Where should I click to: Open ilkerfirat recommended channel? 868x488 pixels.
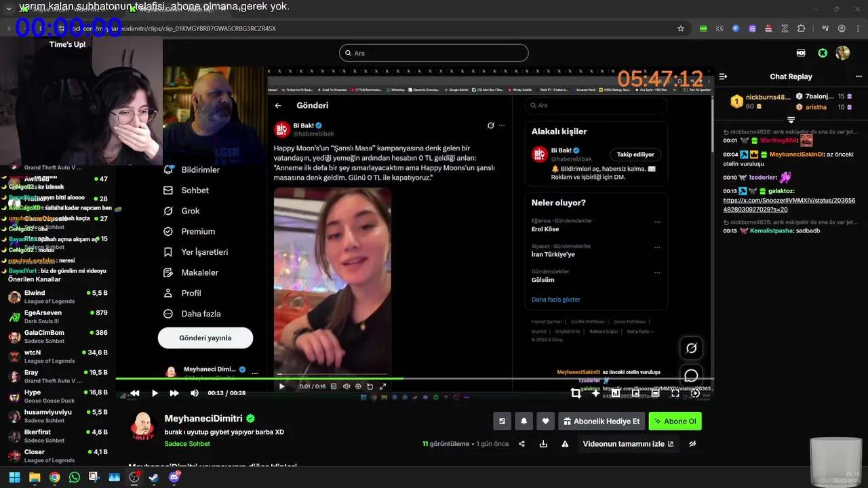coord(58,436)
